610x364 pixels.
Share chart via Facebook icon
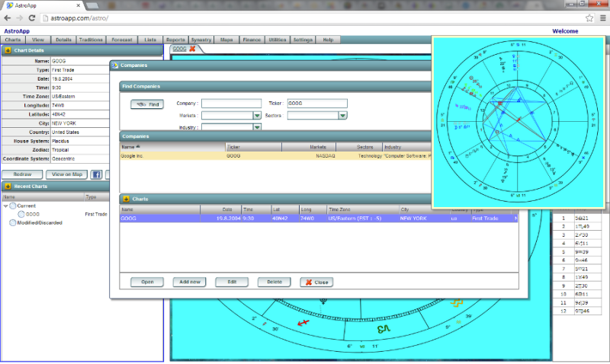(97, 174)
